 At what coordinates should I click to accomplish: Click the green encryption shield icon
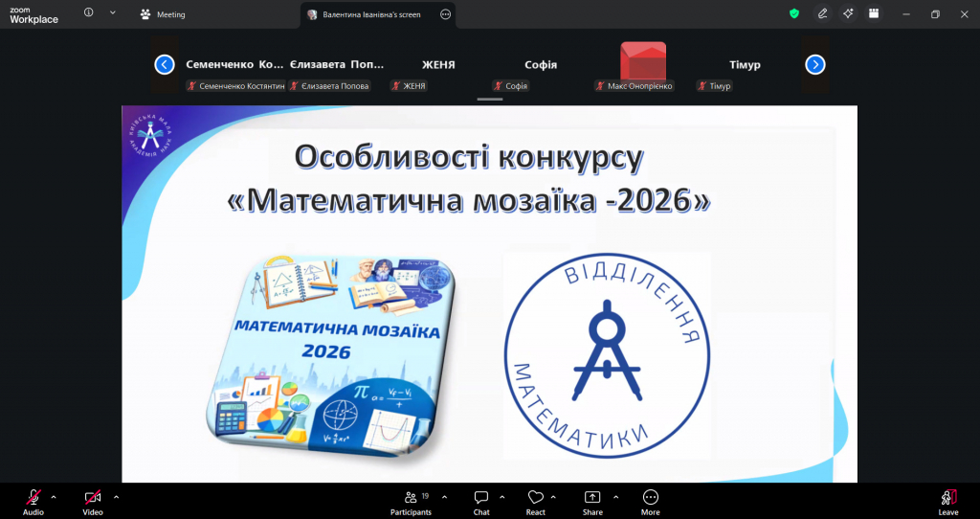793,13
